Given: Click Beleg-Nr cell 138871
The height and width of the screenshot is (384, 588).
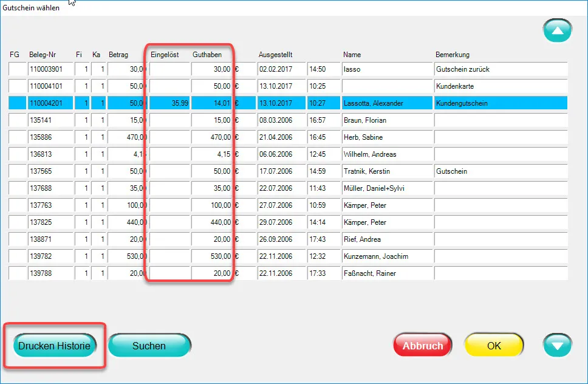Looking at the screenshot, I should pos(50,239).
